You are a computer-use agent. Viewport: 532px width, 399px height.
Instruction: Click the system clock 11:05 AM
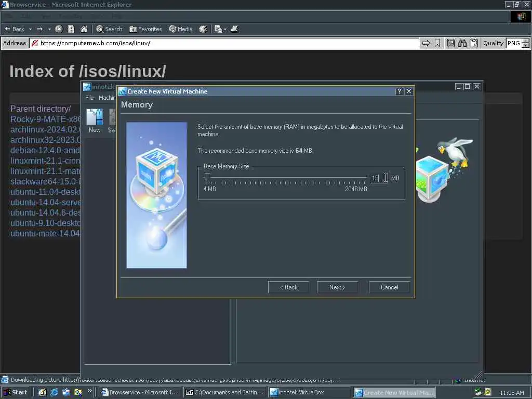point(512,393)
